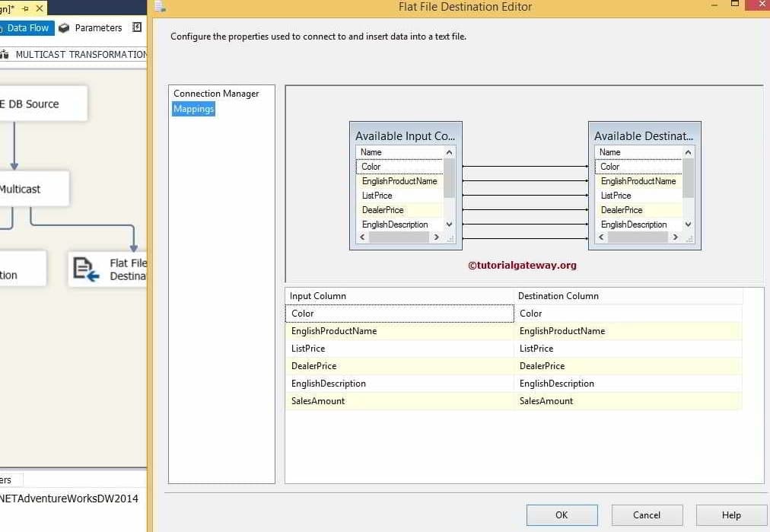770x532 pixels.
Task: Click the Flat File Destination Editor title bar icon
Action: [x=159, y=7]
